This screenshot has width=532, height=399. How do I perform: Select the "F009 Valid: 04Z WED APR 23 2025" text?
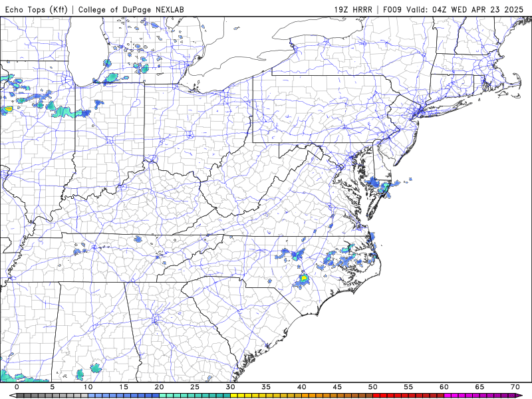[x=454, y=9]
